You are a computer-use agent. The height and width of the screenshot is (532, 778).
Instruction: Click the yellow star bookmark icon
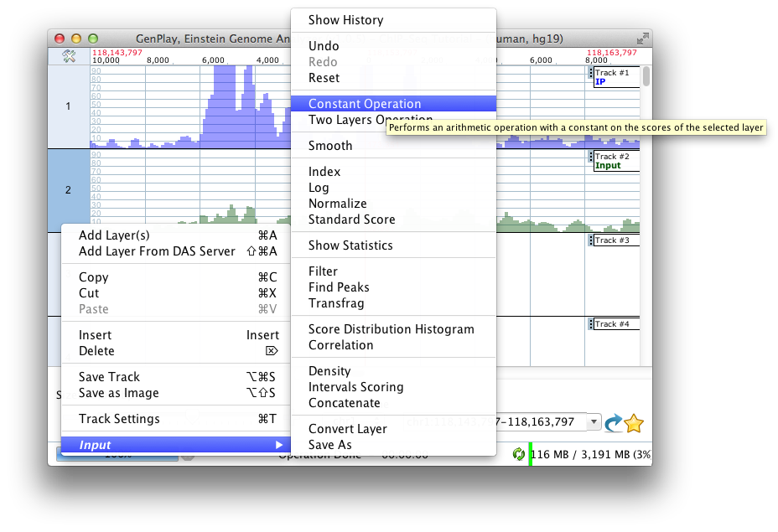tap(634, 423)
